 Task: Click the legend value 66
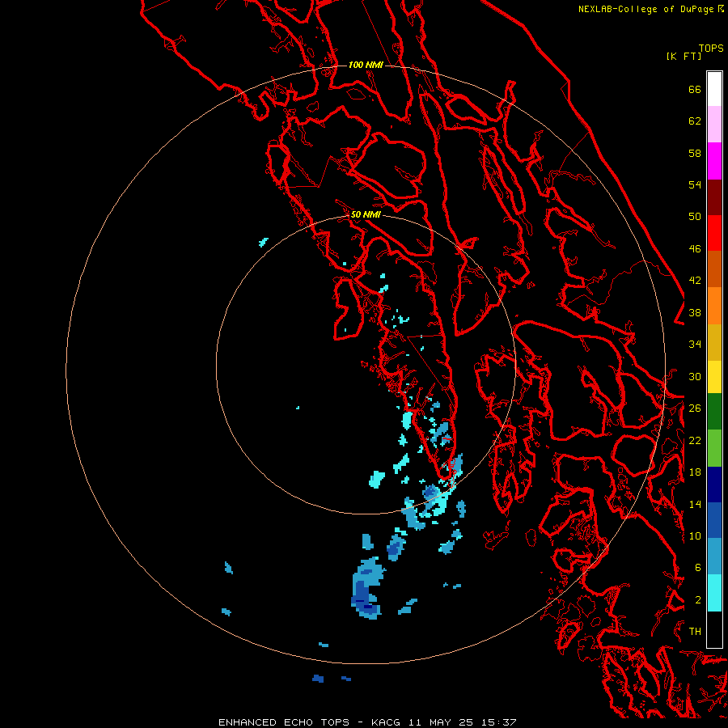(695, 89)
